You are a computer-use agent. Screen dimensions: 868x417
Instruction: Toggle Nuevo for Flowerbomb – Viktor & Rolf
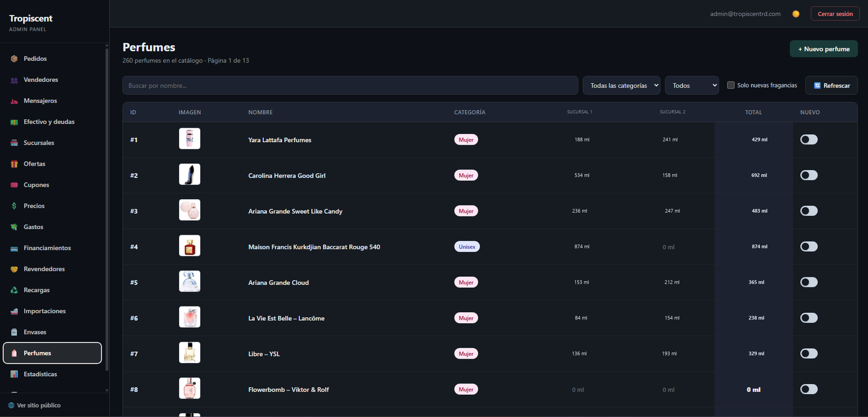(809, 389)
